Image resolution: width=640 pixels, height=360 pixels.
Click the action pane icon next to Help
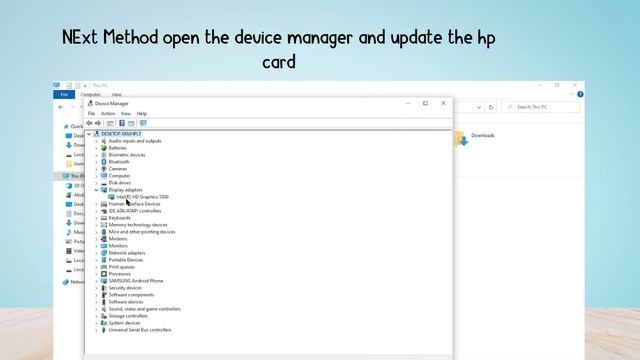131,123
